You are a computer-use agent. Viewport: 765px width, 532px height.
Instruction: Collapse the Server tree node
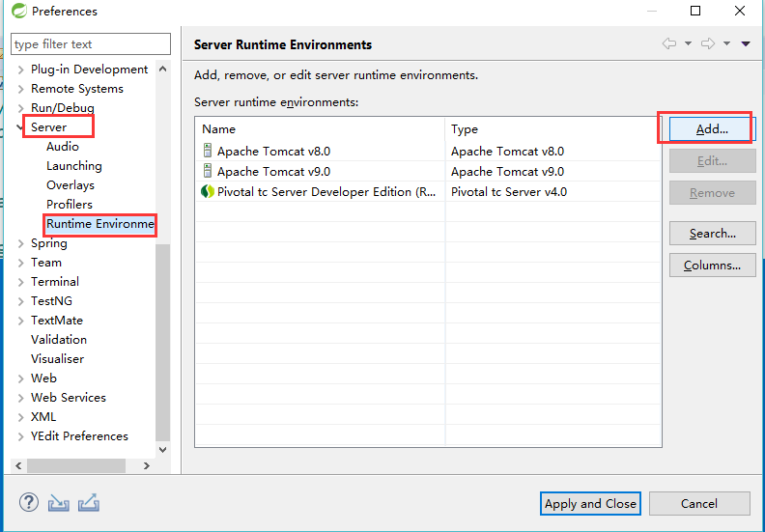coord(20,127)
